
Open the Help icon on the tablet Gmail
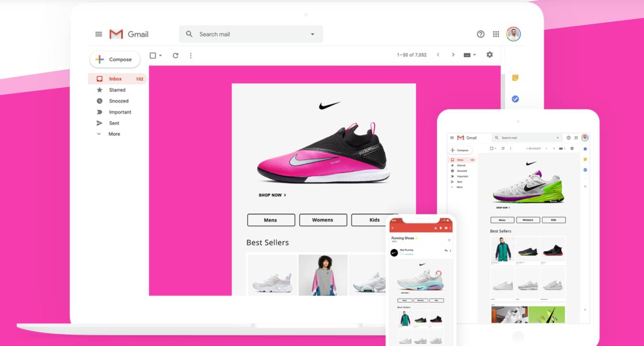click(x=568, y=138)
